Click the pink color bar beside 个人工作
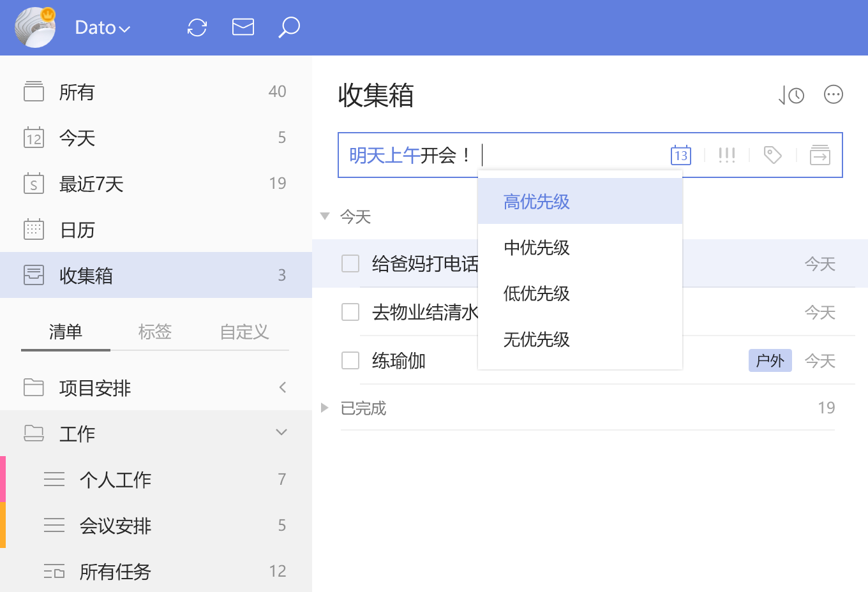868x592 pixels. (3, 479)
